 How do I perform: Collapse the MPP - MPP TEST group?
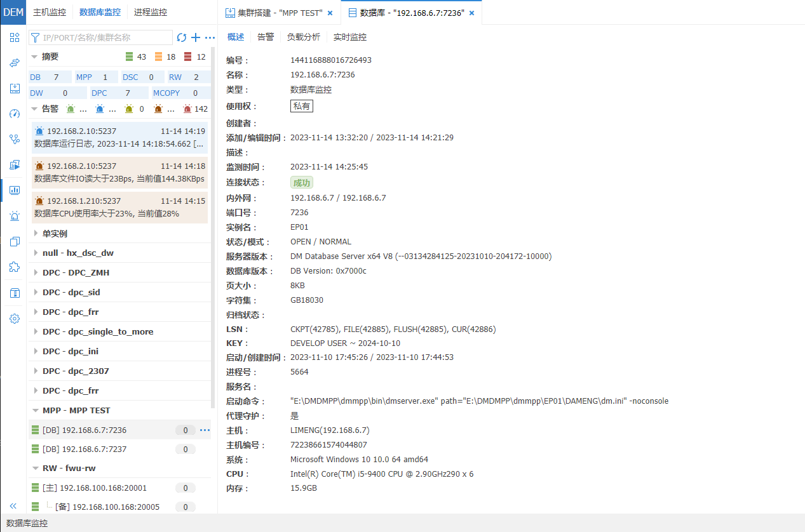tap(36, 410)
